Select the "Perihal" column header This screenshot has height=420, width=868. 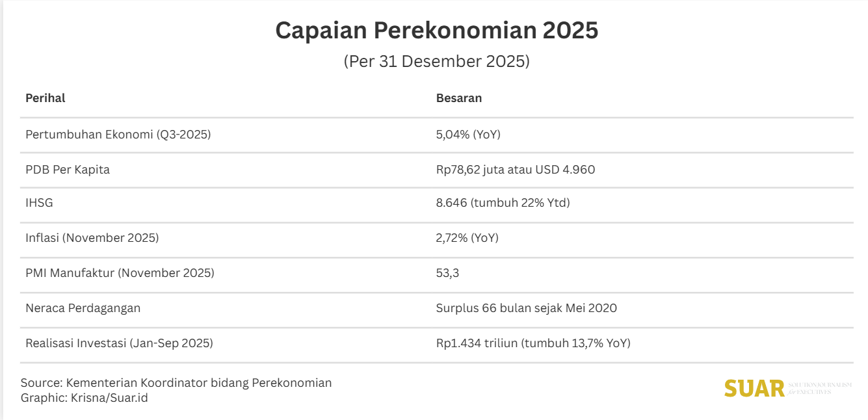[x=46, y=98]
